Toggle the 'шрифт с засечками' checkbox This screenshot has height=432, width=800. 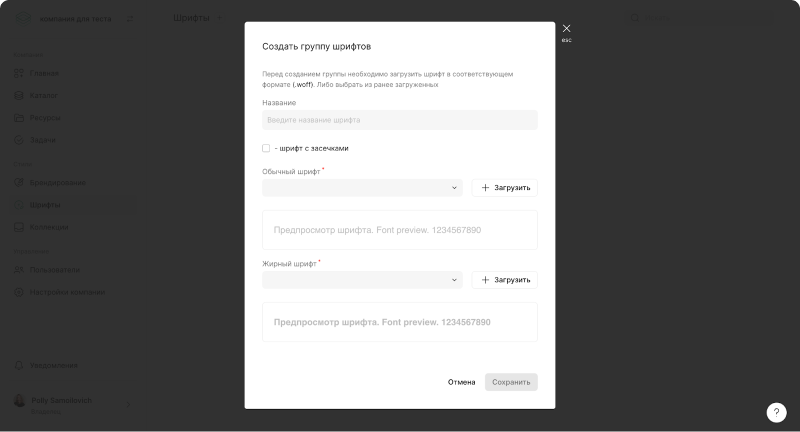266,148
